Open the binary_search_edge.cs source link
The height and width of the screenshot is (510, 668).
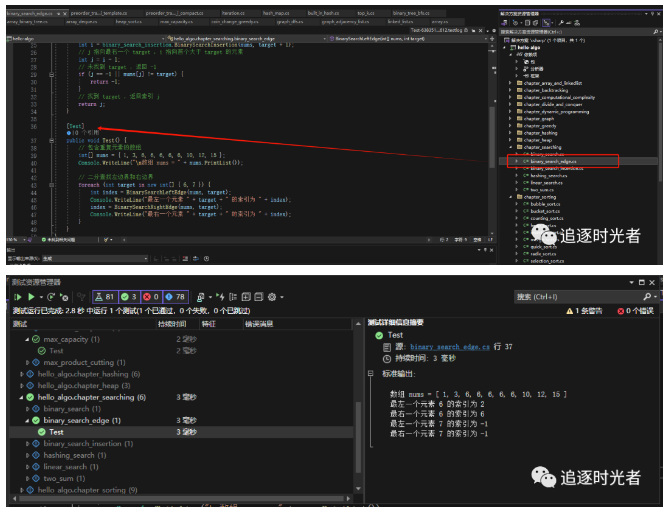(x=449, y=347)
